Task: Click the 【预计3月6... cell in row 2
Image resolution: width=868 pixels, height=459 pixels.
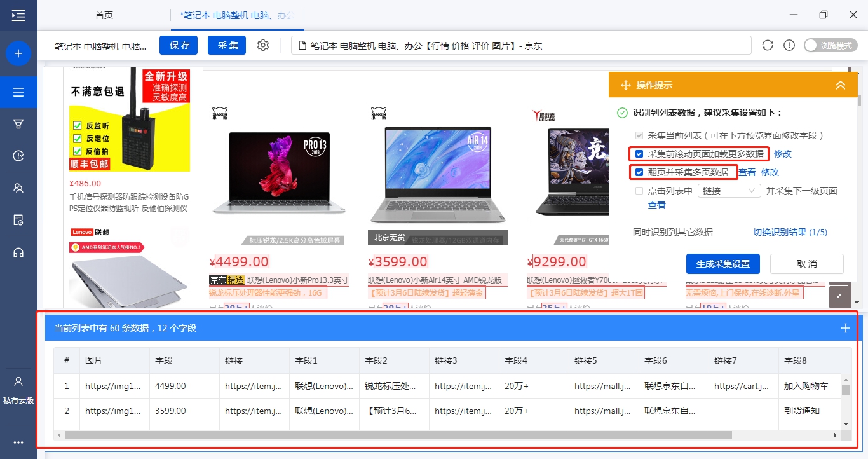Action: point(394,411)
